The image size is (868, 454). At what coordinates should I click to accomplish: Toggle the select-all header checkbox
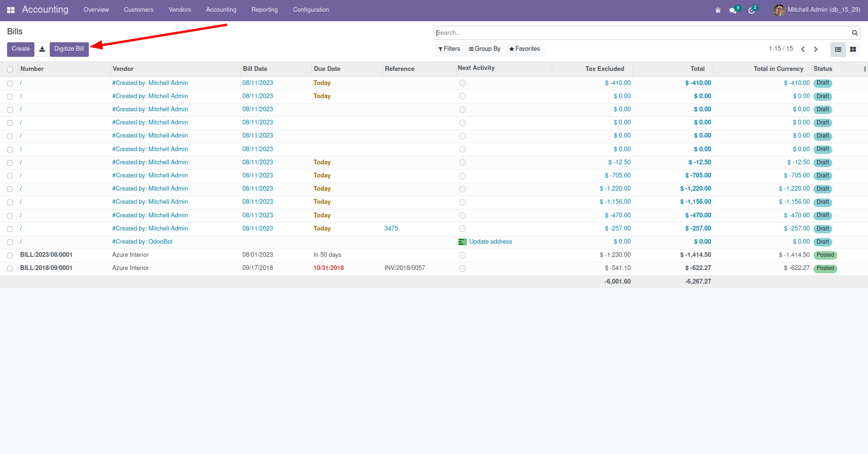tap(10, 69)
